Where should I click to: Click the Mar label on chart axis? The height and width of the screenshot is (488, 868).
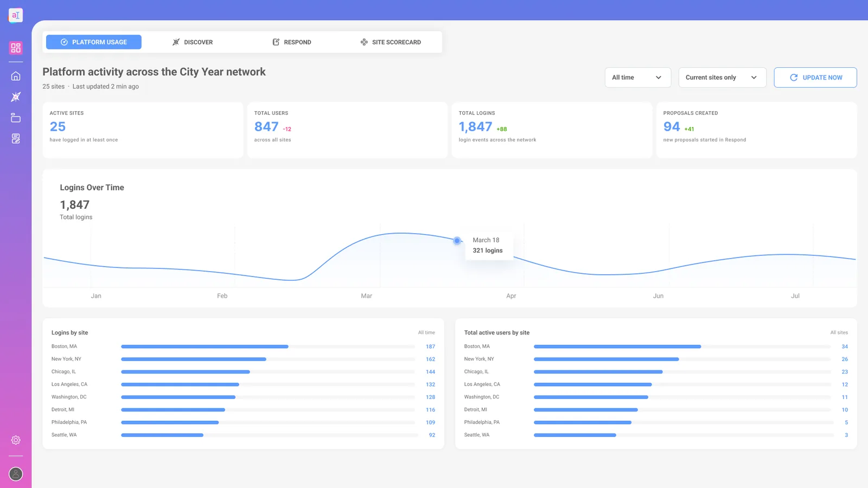(367, 296)
